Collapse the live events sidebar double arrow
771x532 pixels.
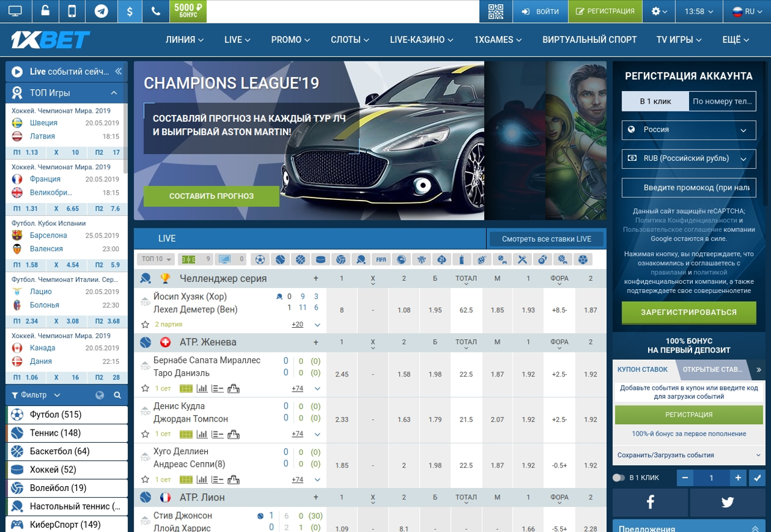(119, 71)
